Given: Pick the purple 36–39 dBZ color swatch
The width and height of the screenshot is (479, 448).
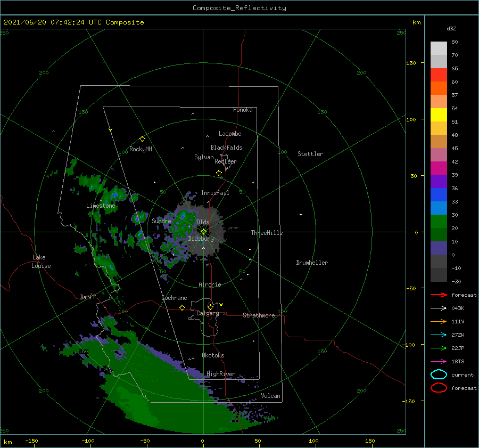Looking at the screenshot, I should tap(439, 182).
